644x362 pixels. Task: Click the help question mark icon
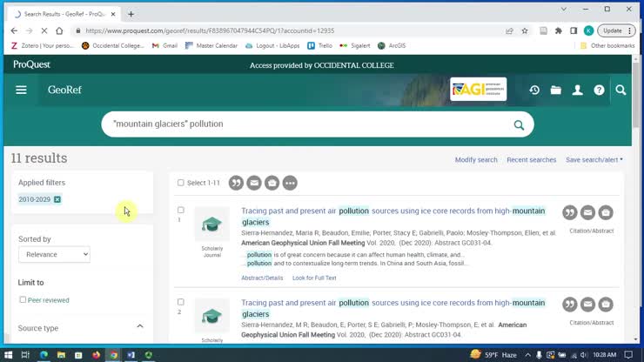[599, 90]
